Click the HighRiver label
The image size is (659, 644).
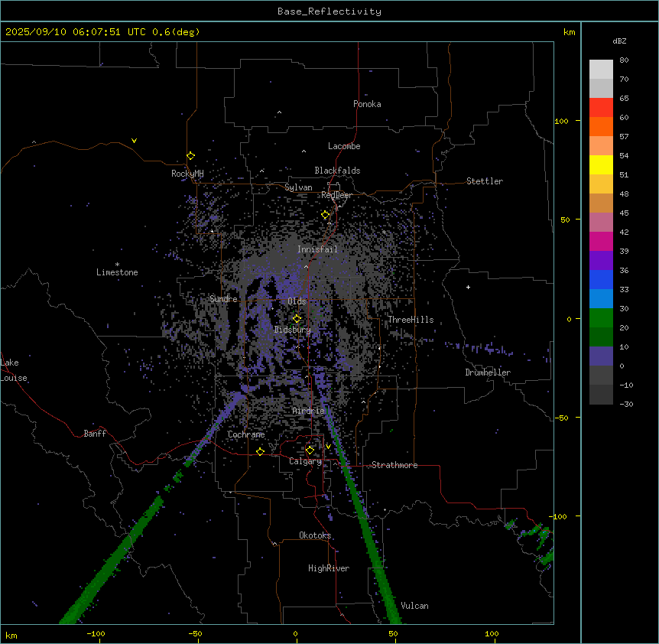tap(329, 568)
